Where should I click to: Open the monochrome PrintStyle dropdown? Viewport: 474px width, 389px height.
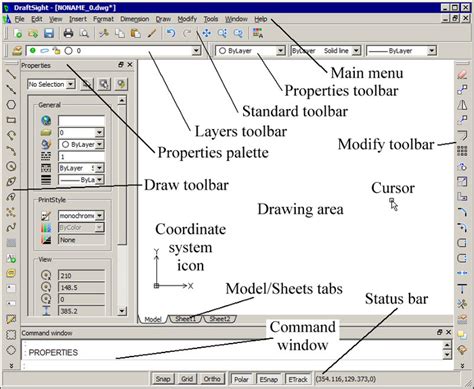point(99,216)
